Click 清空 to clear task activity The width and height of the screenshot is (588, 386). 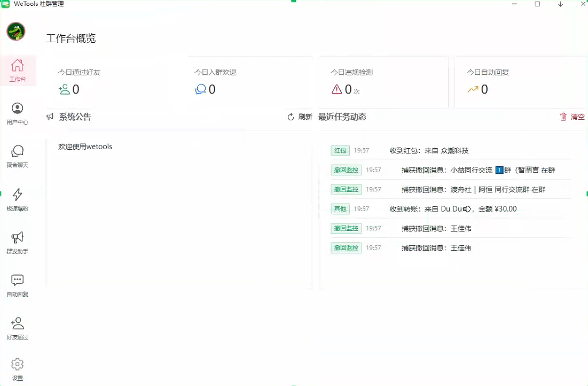pyautogui.click(x=571, y=117)
